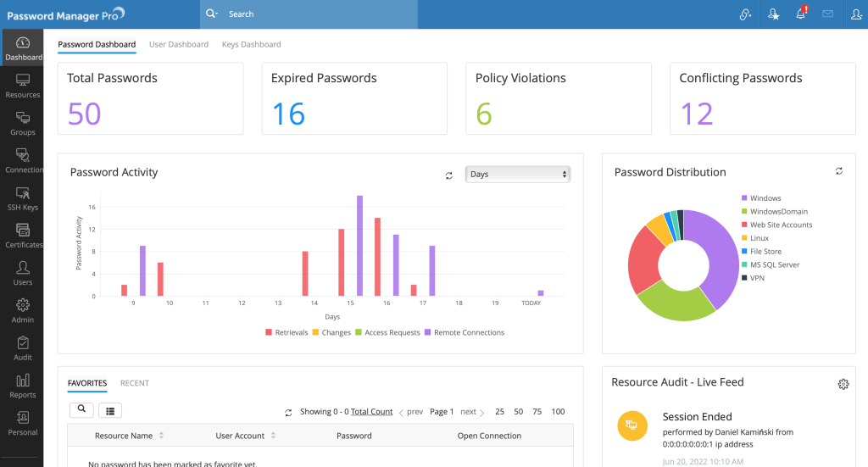Toggle WindowsDomain in distribution legend

click(775, 211)
